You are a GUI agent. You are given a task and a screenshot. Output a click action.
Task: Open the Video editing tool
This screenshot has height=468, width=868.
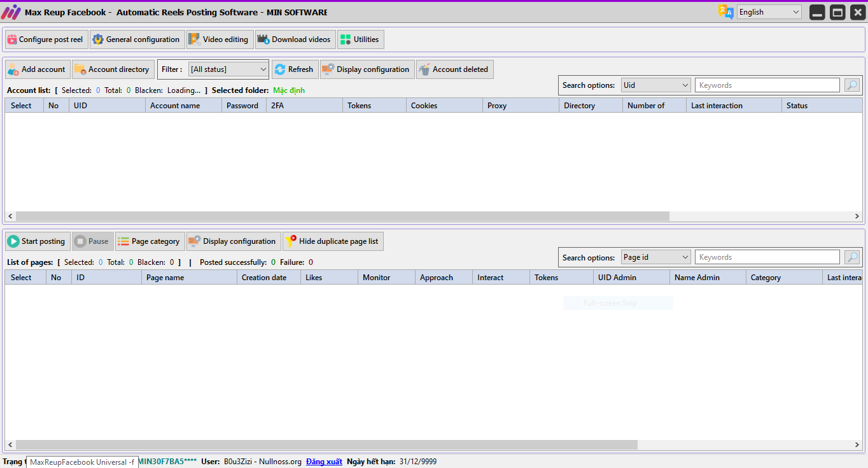point(220,39)
